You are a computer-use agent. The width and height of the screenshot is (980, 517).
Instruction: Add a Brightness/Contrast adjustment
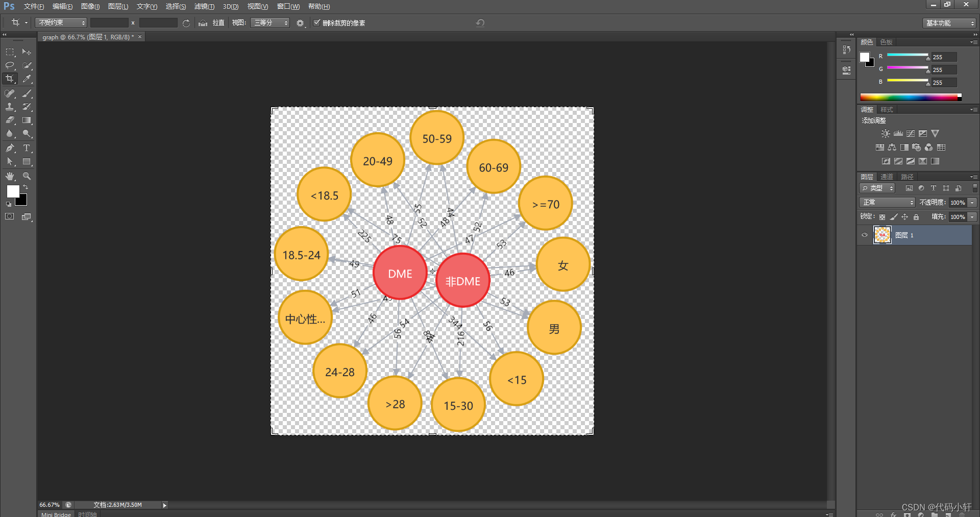click(x=886, y=134)
